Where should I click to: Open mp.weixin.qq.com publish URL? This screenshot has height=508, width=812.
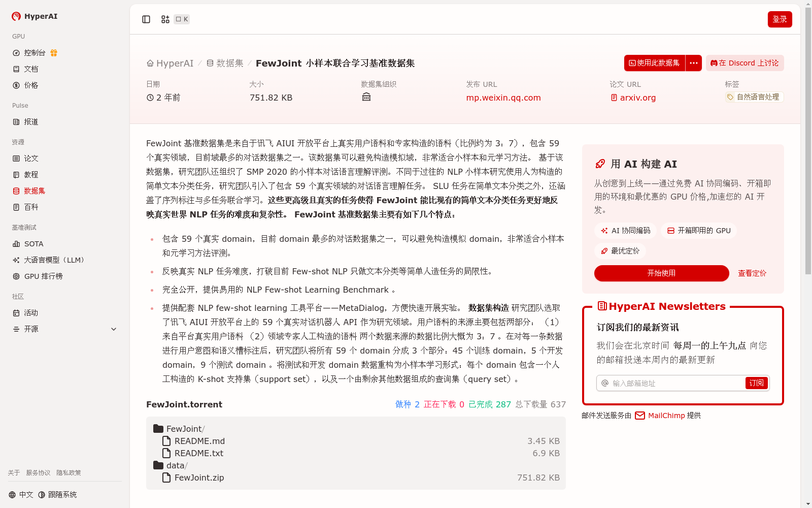tap(503, 98)
